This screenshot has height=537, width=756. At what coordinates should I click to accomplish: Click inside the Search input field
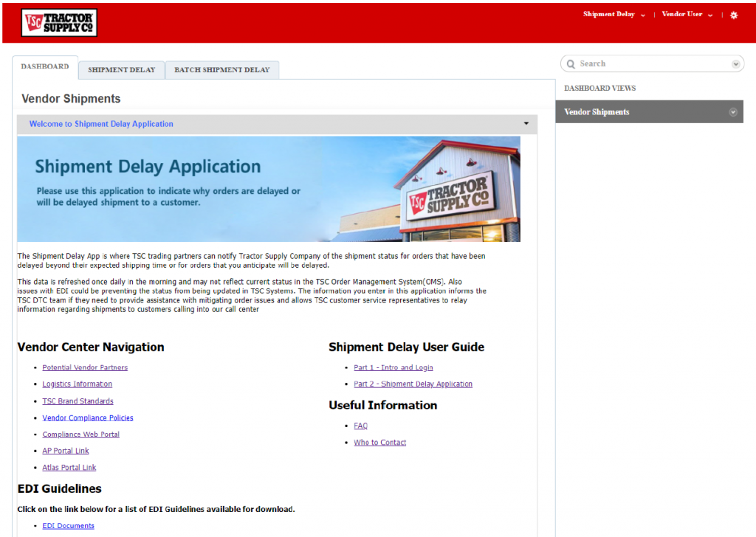(x=653, y=63)
